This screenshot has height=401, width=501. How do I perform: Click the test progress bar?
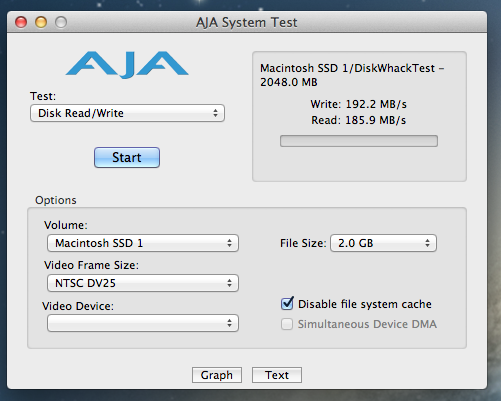tap(359, 141)
